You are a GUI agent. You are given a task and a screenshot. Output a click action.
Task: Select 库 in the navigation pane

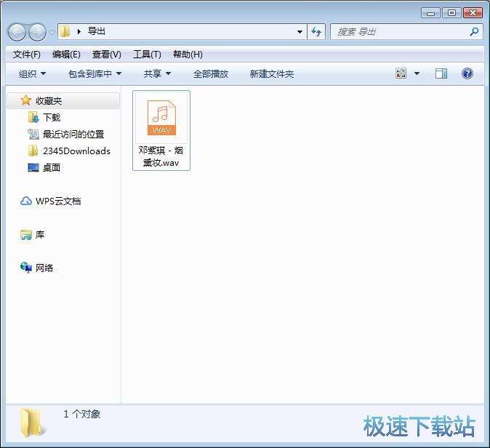[40, 234]
